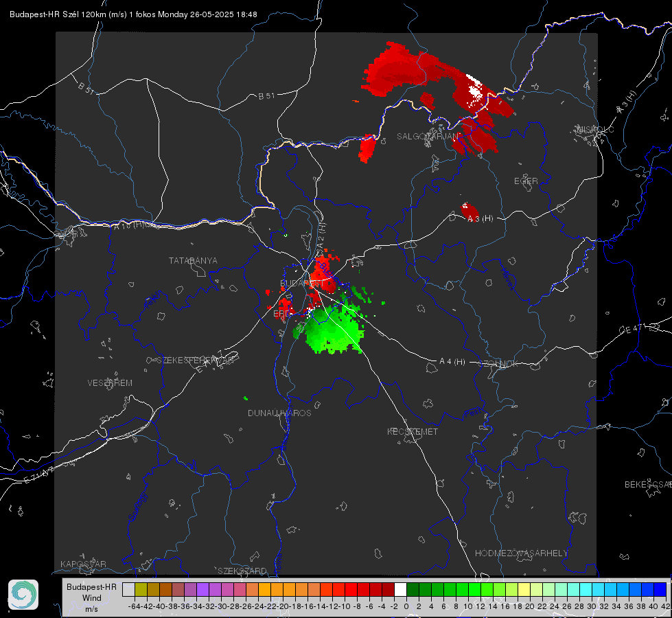This screenshot has width=672, height=618.
Task: Click the EGER city label
Action: 526,181
